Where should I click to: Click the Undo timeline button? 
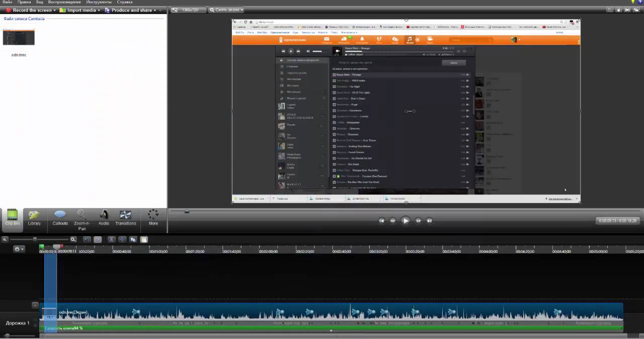[87, 240]
